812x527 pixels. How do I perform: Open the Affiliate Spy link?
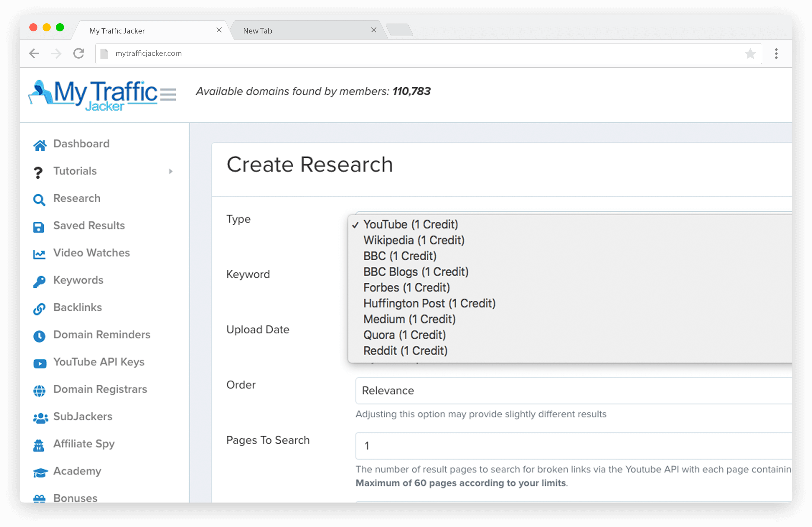coord(84,444)
